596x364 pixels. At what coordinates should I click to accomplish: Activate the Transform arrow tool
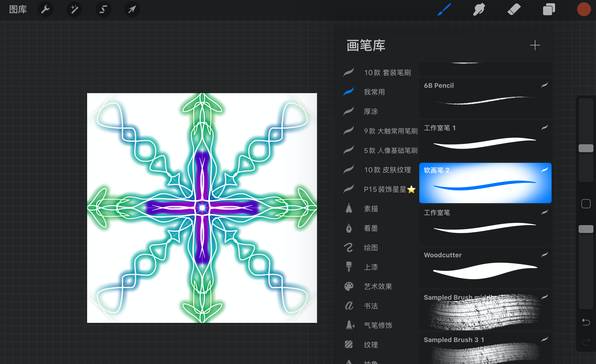tap(132, 9)
